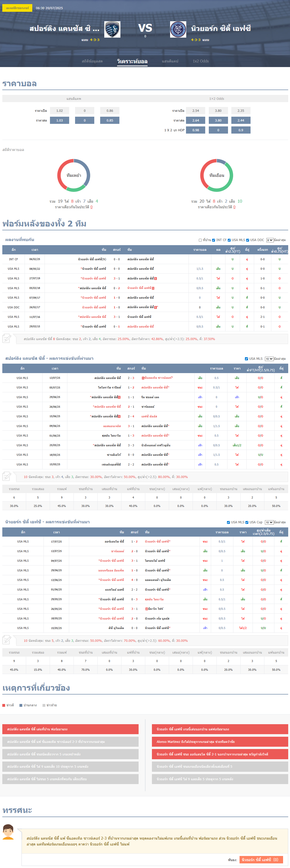290x868 pixels.
Task: Click the 0.85 live handicap odds cell
Action: [x=110, y=120]
